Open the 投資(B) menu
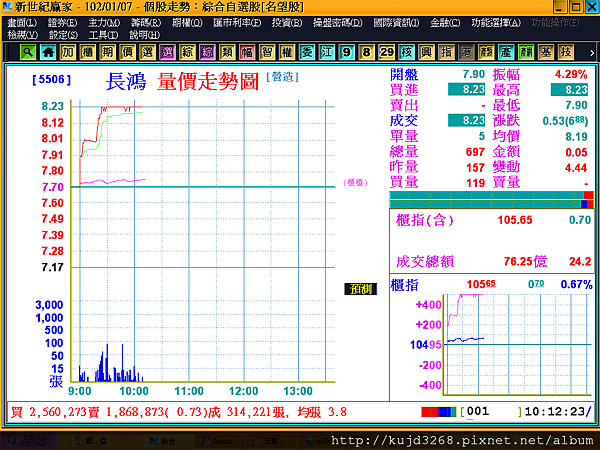600x450 pixels. (287, 23)
